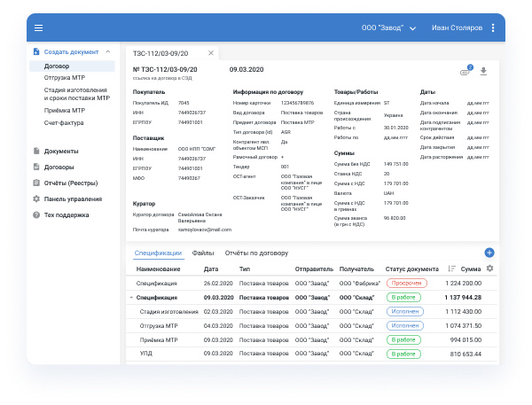Click contract date 09.03.2020 in header
Screen dimensions: 532x405
click(x=246, y=69)
